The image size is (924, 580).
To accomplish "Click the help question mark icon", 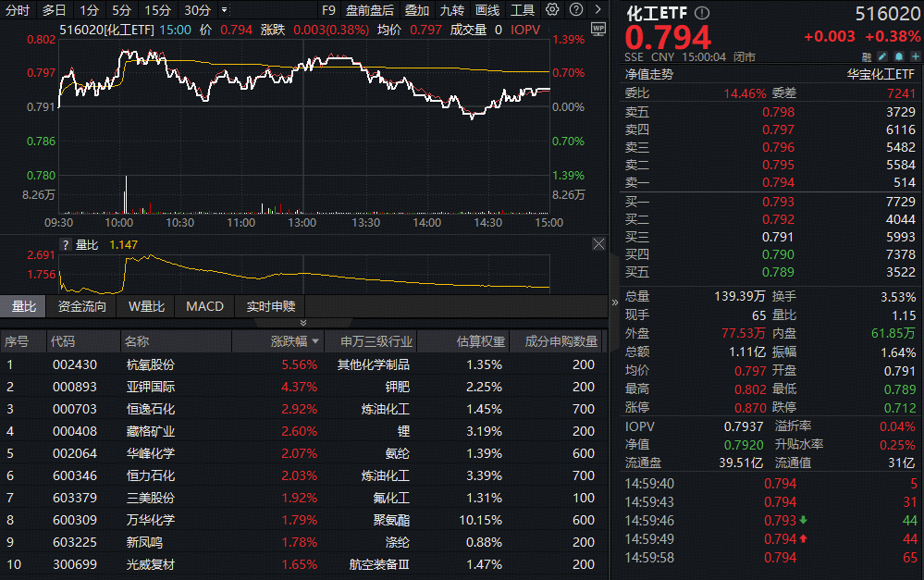I will coord(576,10).
